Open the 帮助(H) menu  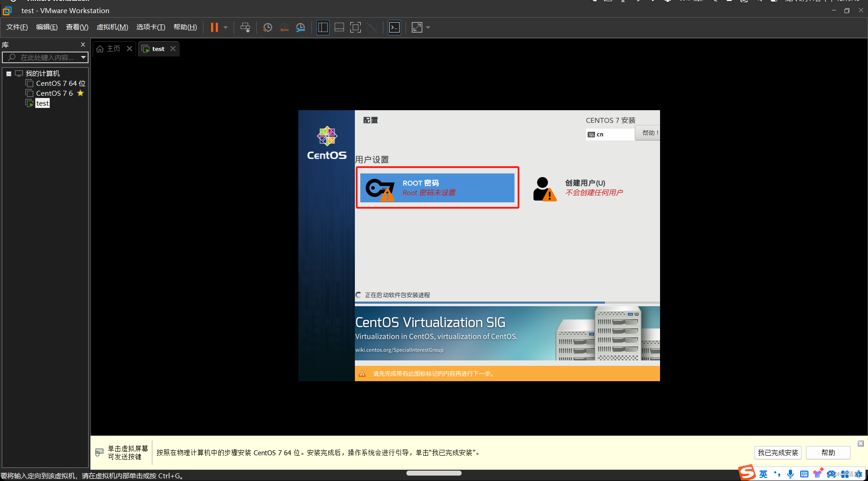click(185, 27)
